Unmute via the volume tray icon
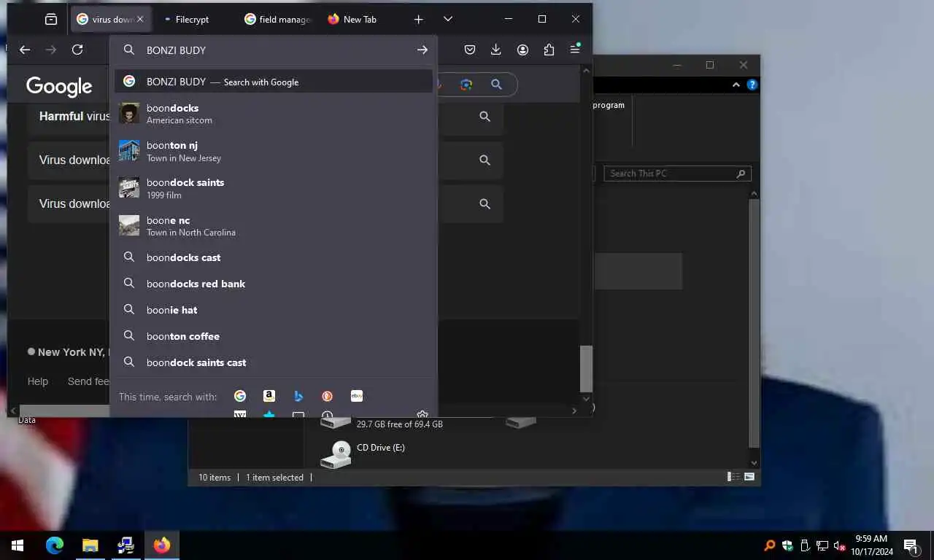This screenshot has width=934, height=560. click(840, 545)
